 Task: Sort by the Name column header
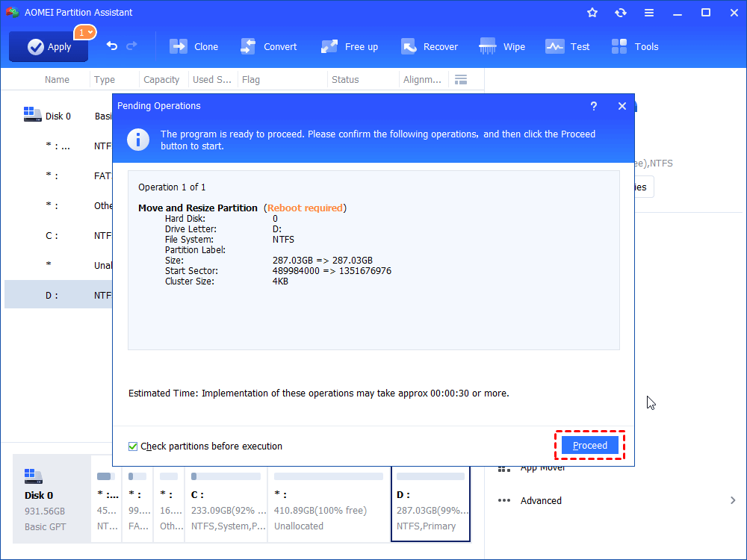[57, 80]
